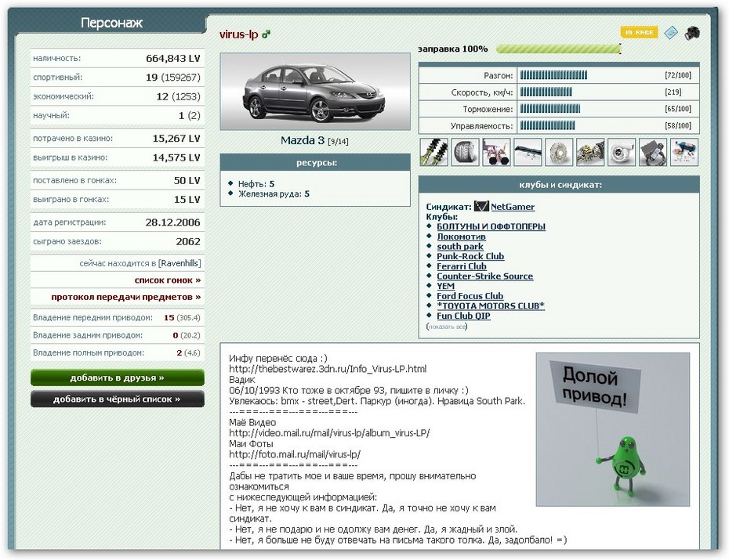
Task: Select the 'Персонаж' tab header
Action: click(x=111, y=23)
